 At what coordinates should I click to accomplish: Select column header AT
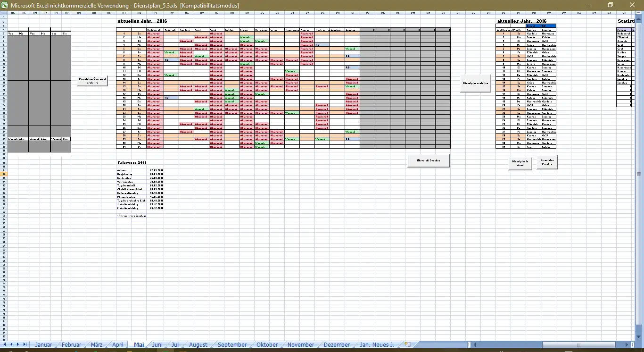point(124,13)
